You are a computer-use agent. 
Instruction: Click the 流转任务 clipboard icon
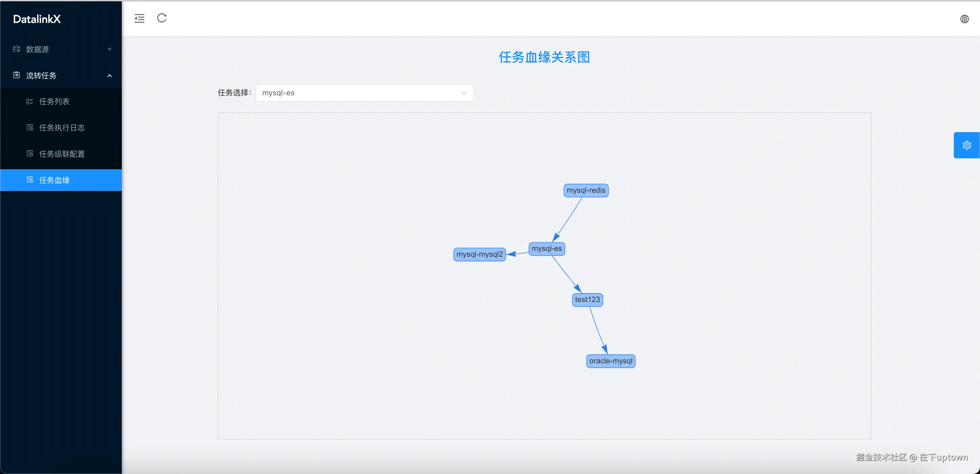point(16,75)
